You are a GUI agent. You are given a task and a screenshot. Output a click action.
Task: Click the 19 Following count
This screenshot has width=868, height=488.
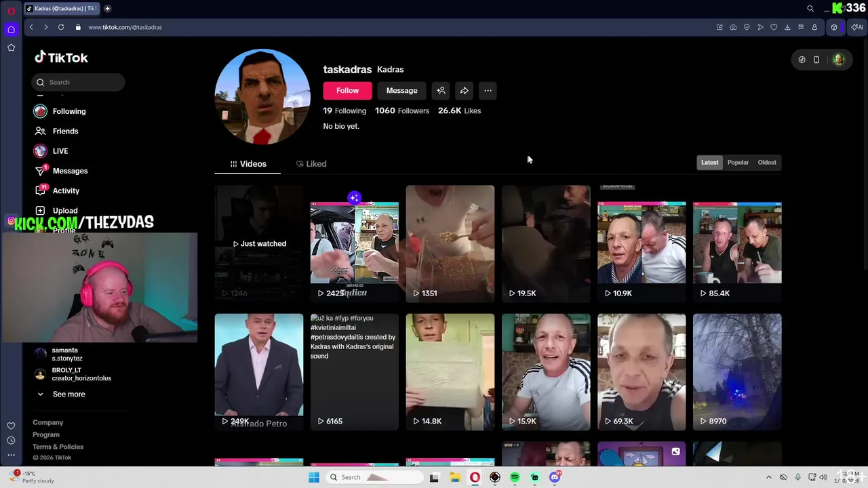click(344, 110)
